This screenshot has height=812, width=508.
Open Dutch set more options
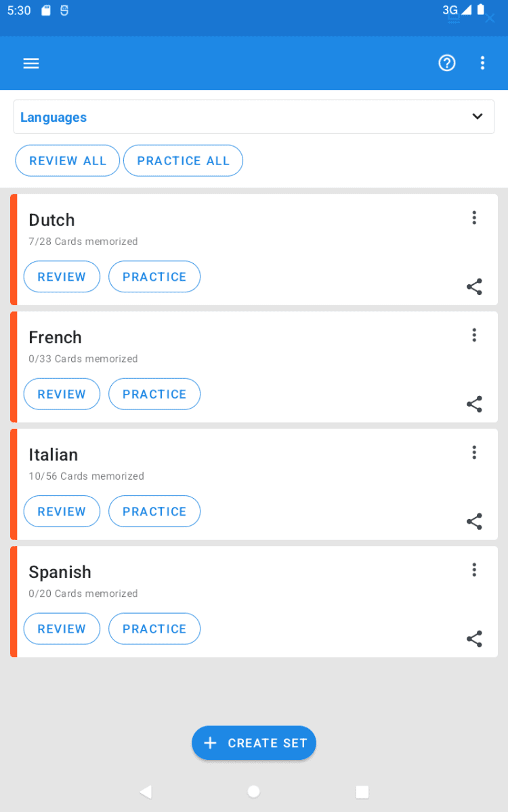tap(474, 218)
